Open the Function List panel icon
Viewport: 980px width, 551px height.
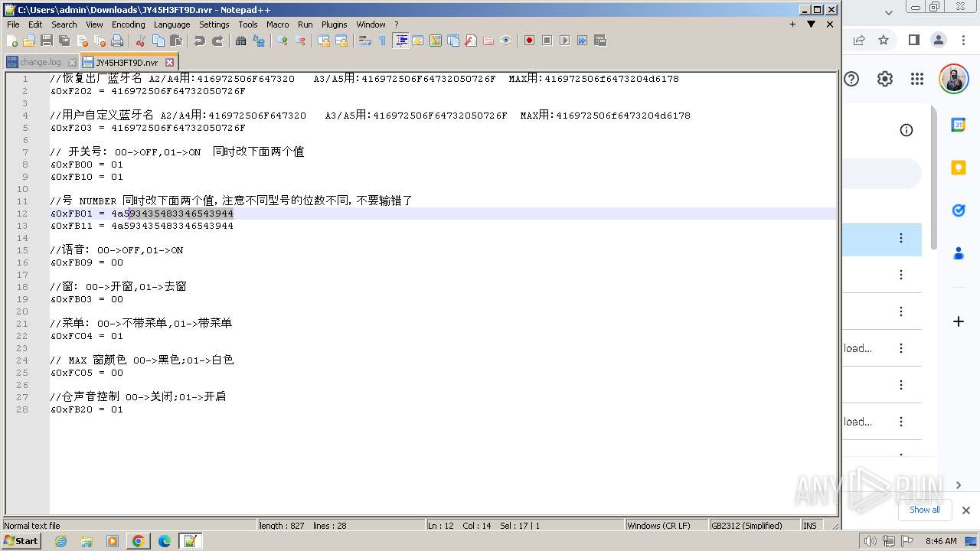coord(471,41)
